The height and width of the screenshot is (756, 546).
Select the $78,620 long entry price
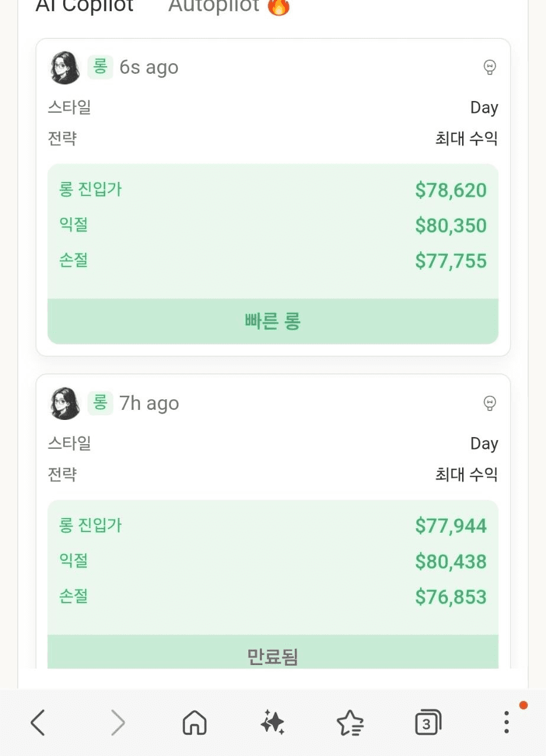coord(451,190)
